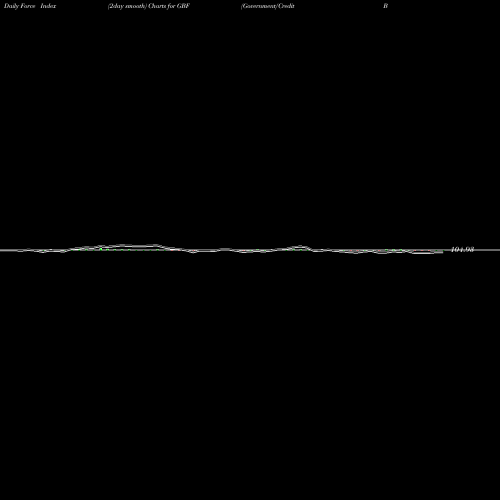Click the '(2day smooth) Charts for GBF' text
Viewport: 500px width, 500px height.
(149, 6)
